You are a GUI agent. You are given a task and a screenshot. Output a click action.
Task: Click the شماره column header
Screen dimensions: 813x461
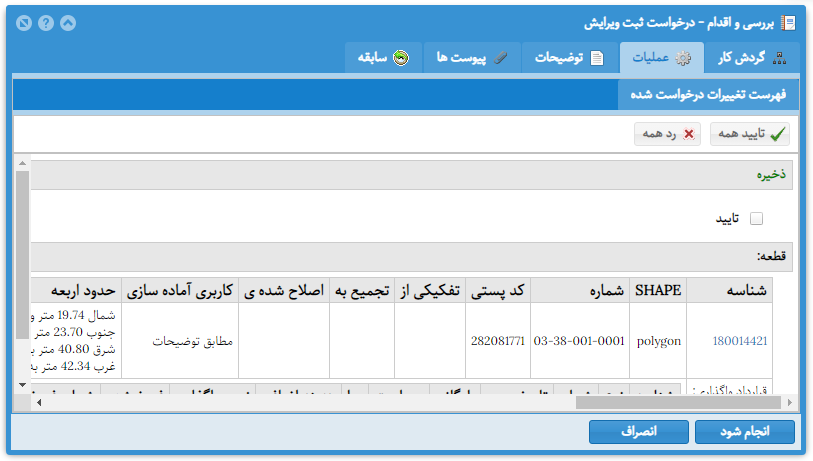tap(580, 290)
